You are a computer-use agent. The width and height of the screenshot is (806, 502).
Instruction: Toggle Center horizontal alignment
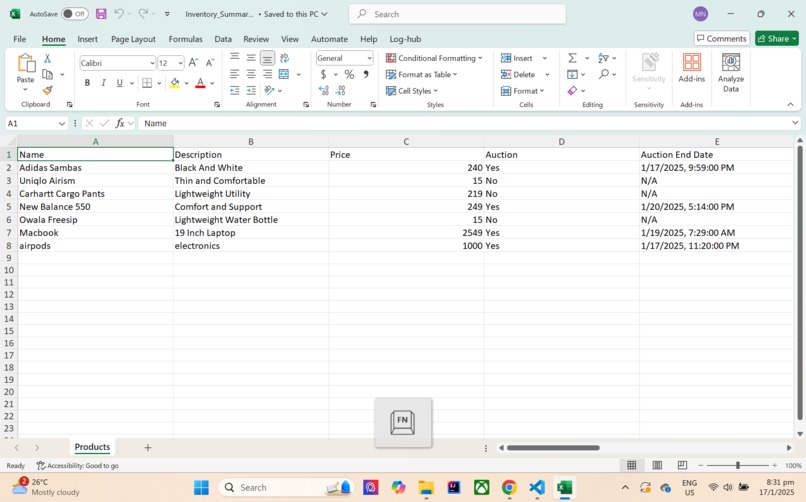click(251, 74)
